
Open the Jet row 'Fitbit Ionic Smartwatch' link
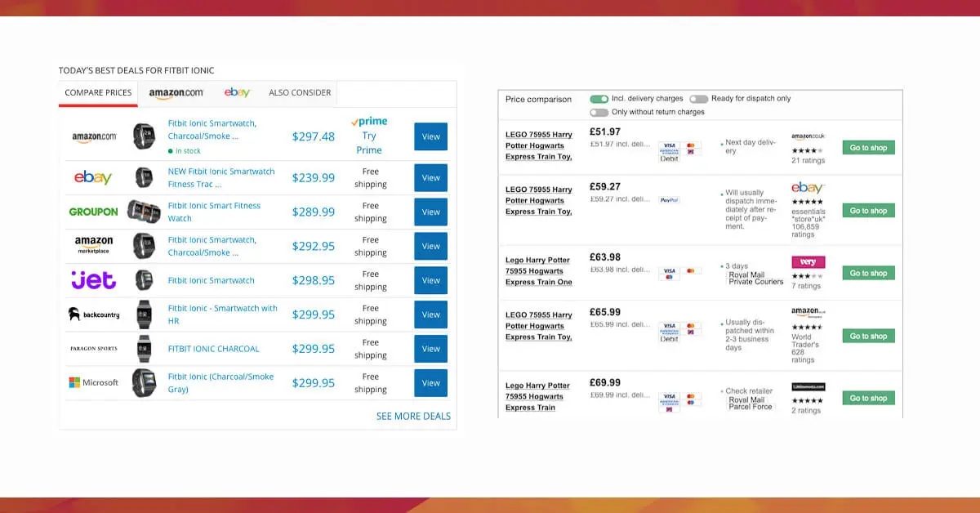tap(211, 280)
